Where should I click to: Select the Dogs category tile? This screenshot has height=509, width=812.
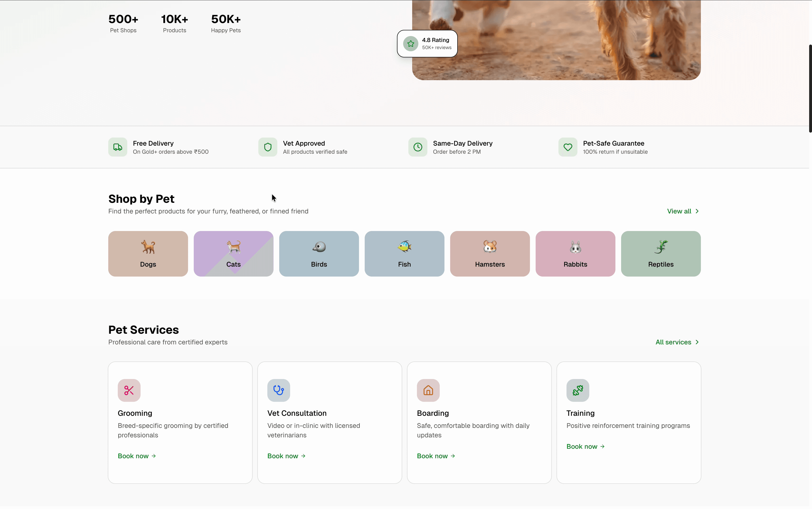point(148,254)
